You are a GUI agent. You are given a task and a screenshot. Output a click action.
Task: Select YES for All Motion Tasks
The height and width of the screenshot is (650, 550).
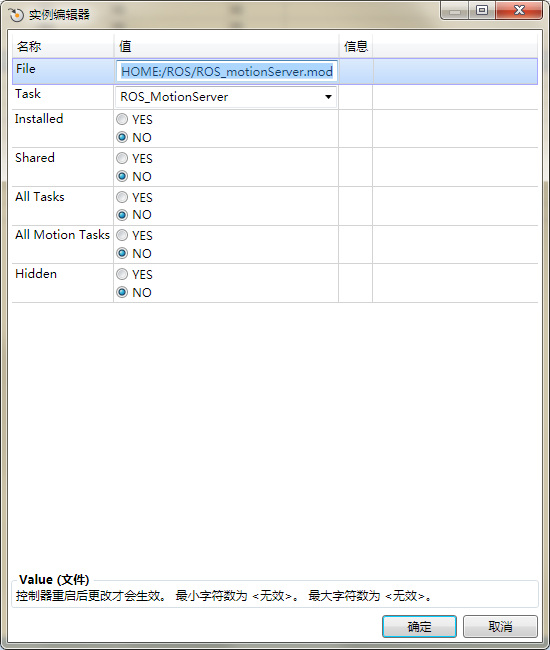(x=122, y=235)
